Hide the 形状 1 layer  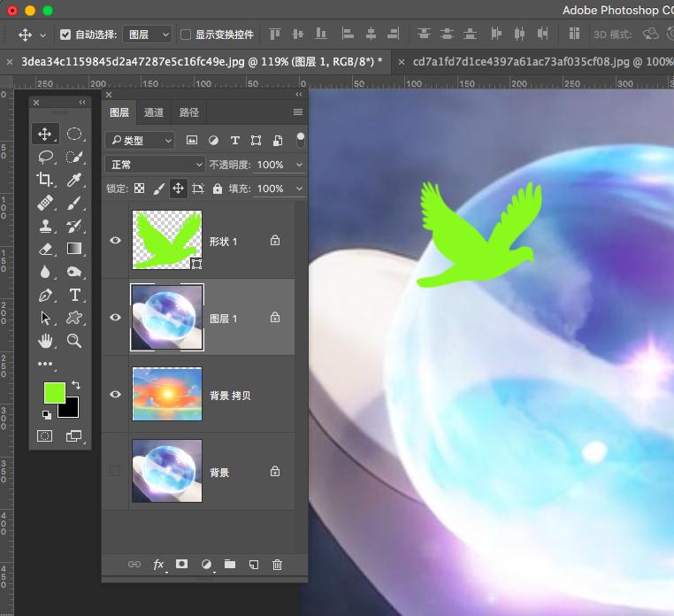[x=115, y=241]
